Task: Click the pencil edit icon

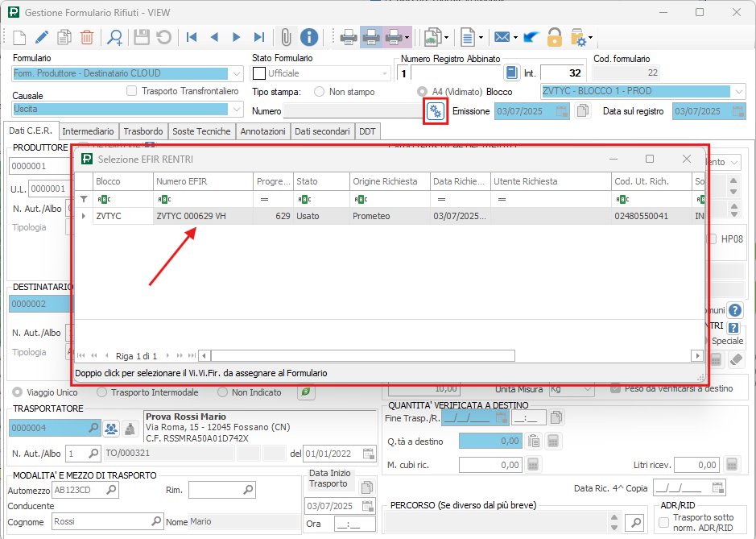Action: (42, 37)
